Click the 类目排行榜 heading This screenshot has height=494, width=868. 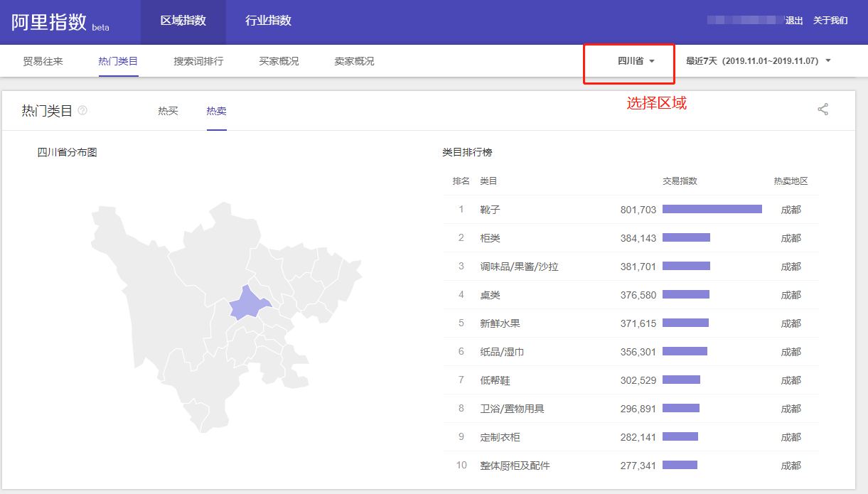pos(467,152)
